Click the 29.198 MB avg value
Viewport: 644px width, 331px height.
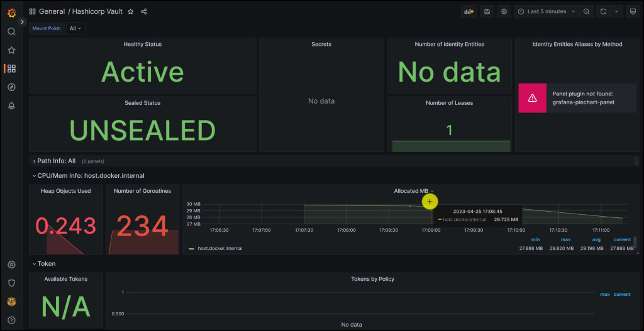(x=592, y=249)
